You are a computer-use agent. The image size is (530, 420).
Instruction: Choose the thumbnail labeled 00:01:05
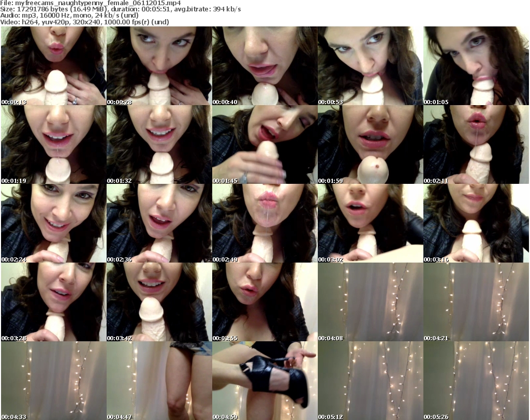(476, 66)
